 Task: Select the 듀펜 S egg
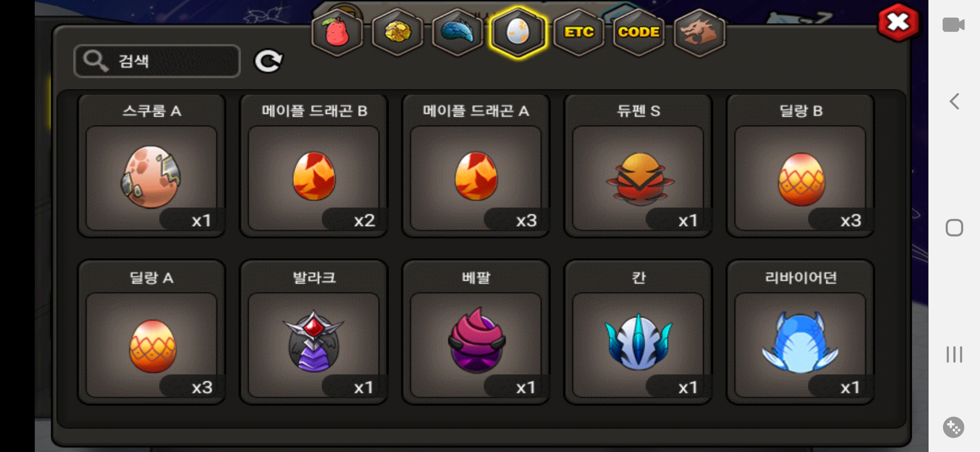[x=638, y=166]
